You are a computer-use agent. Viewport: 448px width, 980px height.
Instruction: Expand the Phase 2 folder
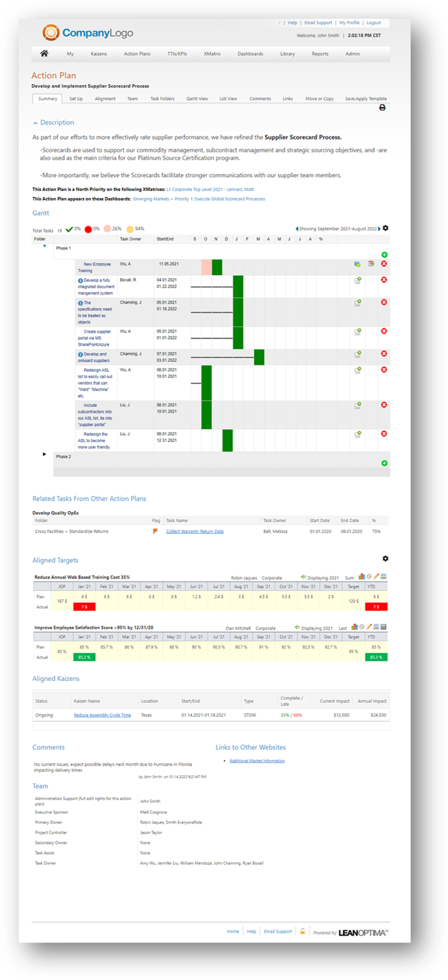[x=44, y=454]
